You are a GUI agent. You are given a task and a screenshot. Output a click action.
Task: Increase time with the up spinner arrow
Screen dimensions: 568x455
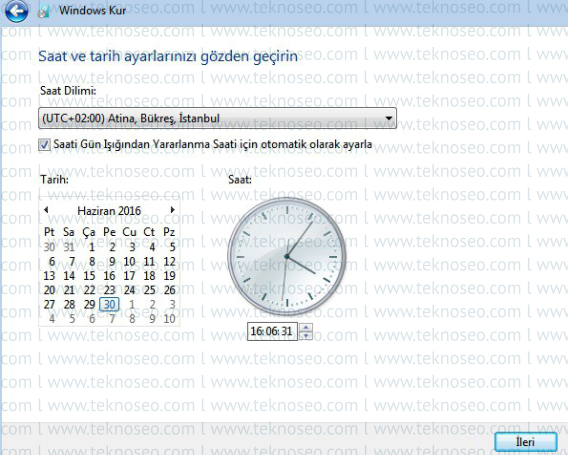coord(306,327)
